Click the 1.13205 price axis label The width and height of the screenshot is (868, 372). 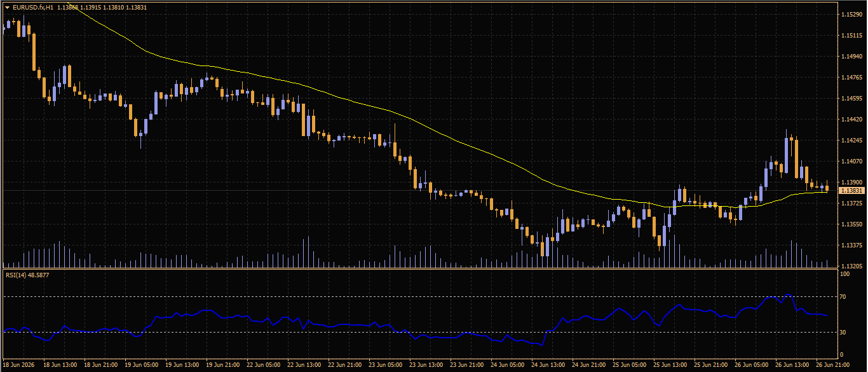point(851,266)
